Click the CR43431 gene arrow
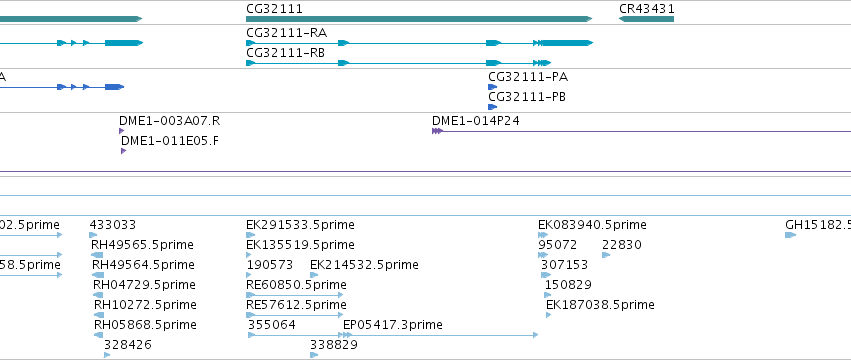Screen dimensions: 851x360 click(x=646, y=19)
